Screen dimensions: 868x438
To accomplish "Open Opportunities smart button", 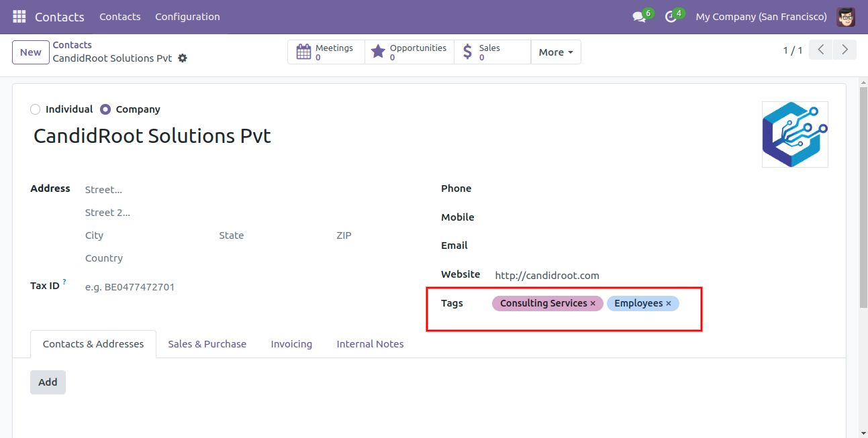I will (x=409, y=52).
